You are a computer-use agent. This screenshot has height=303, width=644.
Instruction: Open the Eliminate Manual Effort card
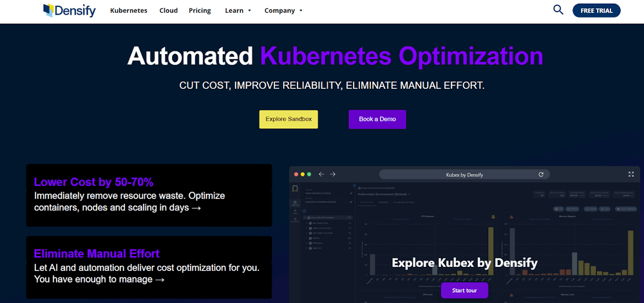149,267
